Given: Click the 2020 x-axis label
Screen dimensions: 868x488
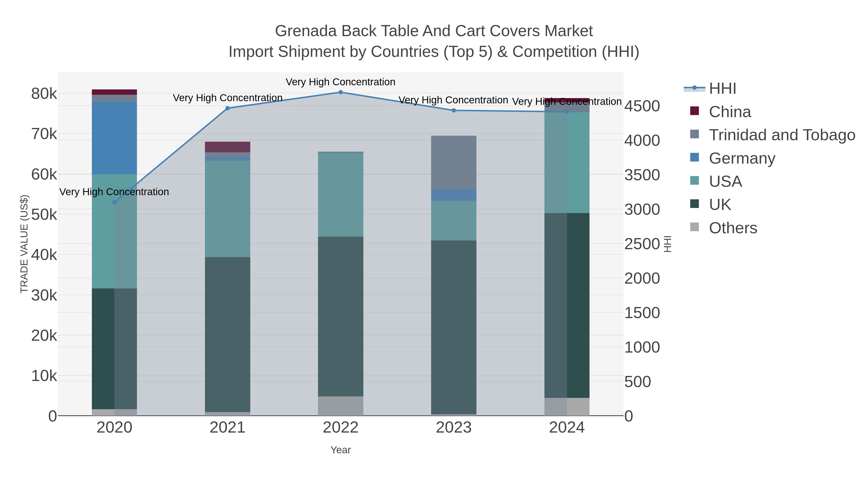Looking at the screenshot, I should point(114,428).
